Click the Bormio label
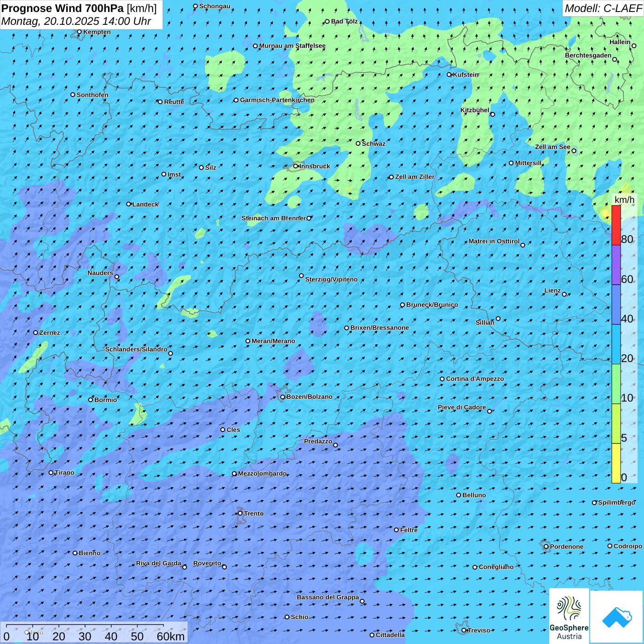Screen dimensions: 644x644 point(106,400)
